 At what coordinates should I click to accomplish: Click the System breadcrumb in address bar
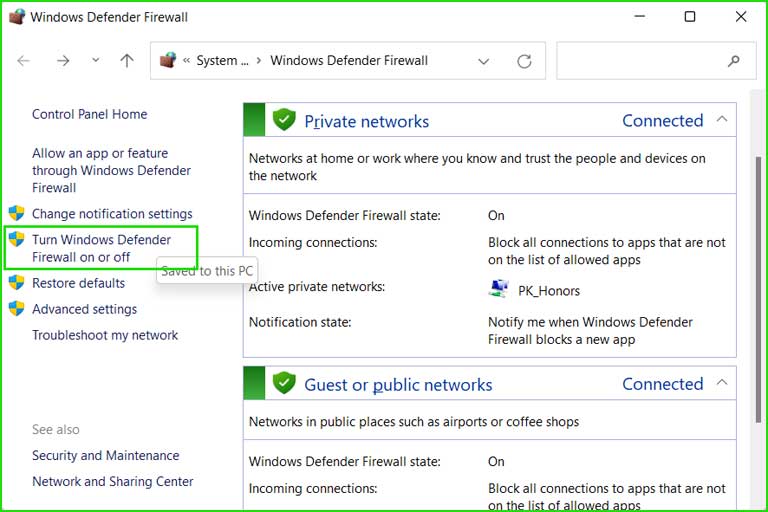222,61
